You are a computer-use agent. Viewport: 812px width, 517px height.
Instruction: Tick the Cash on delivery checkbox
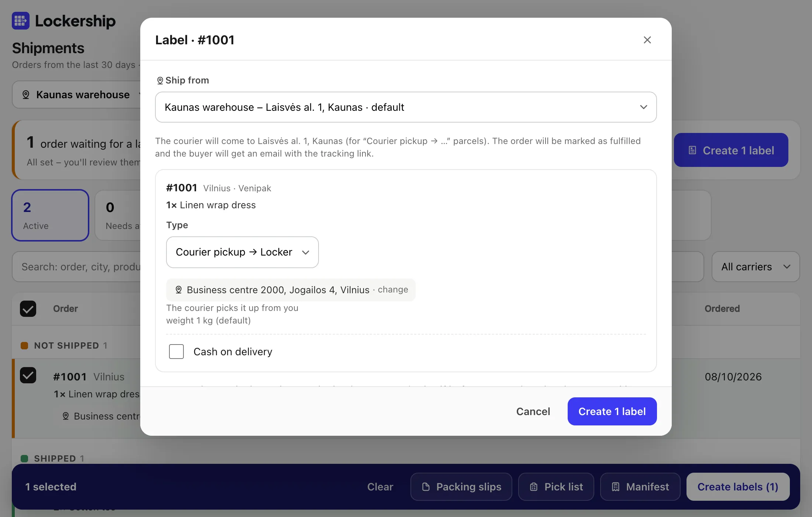click(176, 352)
